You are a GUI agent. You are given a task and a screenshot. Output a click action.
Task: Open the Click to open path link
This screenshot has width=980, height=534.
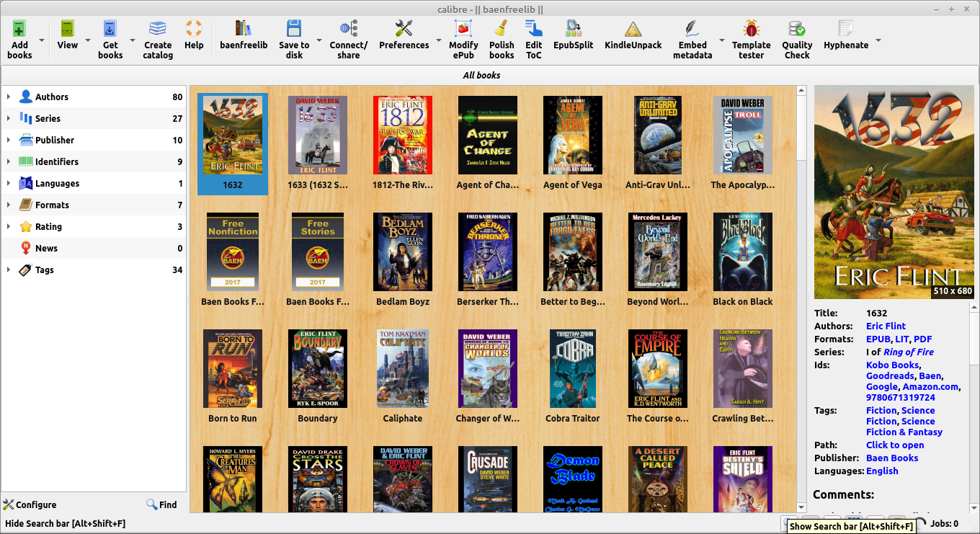coord(895,445)
